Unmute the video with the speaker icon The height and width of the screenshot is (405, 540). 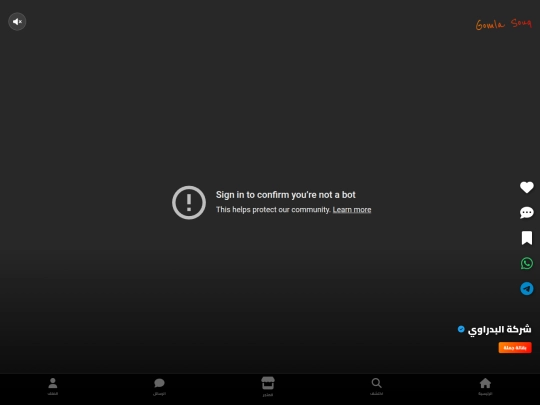pos(17,22)
